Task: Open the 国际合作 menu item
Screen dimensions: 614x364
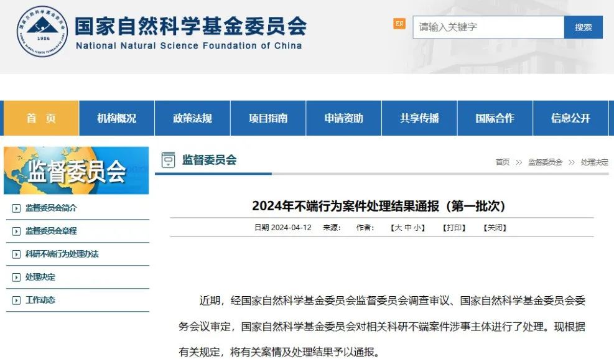Action: click(x=495, y=118)
